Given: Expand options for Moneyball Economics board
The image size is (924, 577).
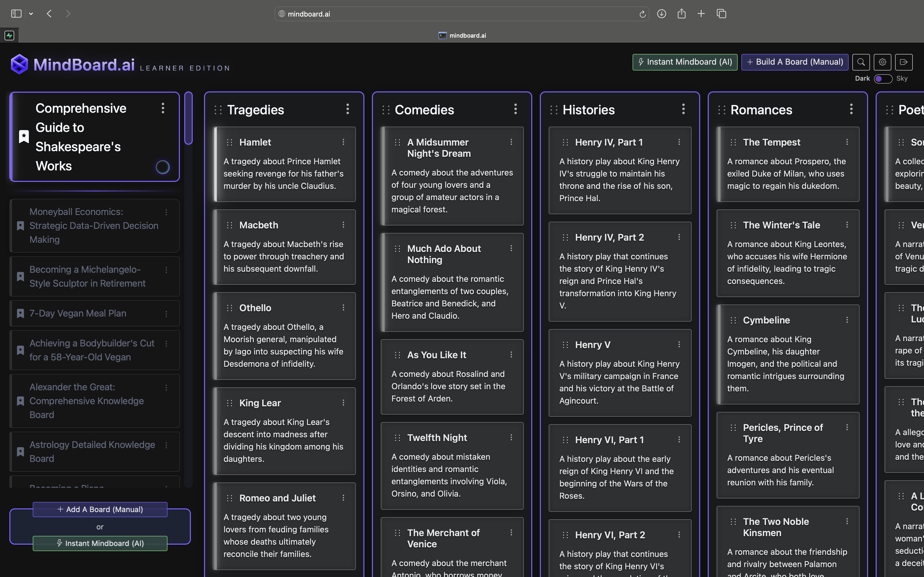Looking at the screenshot, I should click(x=166, y=212).
